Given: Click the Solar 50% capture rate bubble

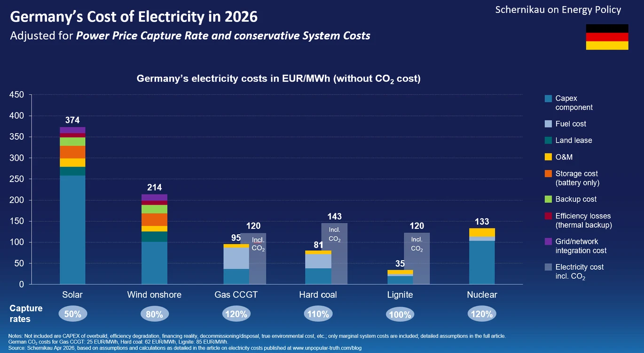Looking at the screenshot, I should click(72, 314).
